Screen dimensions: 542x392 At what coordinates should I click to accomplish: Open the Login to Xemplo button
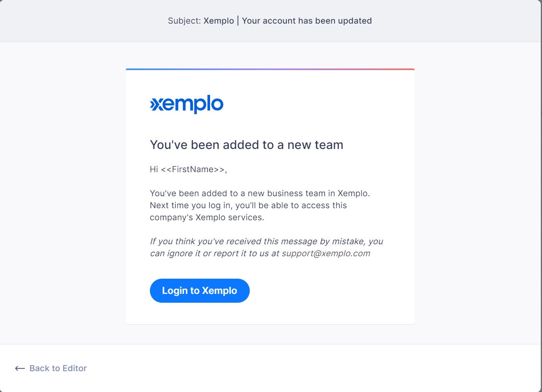[x=200, y=291]
